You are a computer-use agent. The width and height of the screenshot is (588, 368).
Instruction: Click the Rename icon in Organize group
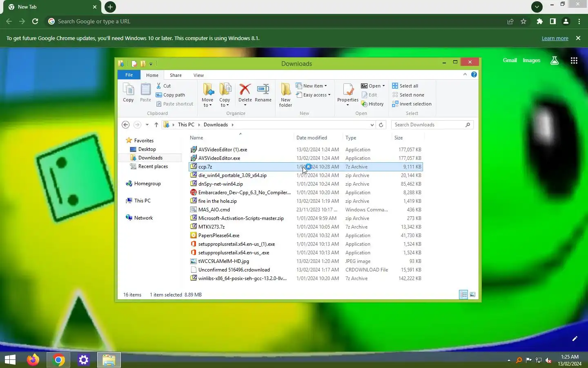click(263, 92)
